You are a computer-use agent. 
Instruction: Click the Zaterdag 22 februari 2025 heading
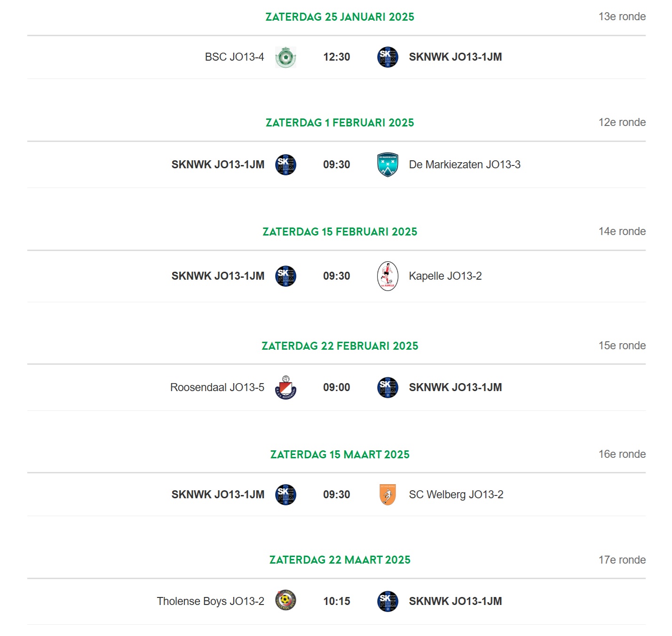pyautogui.click(x=340, y=346)
